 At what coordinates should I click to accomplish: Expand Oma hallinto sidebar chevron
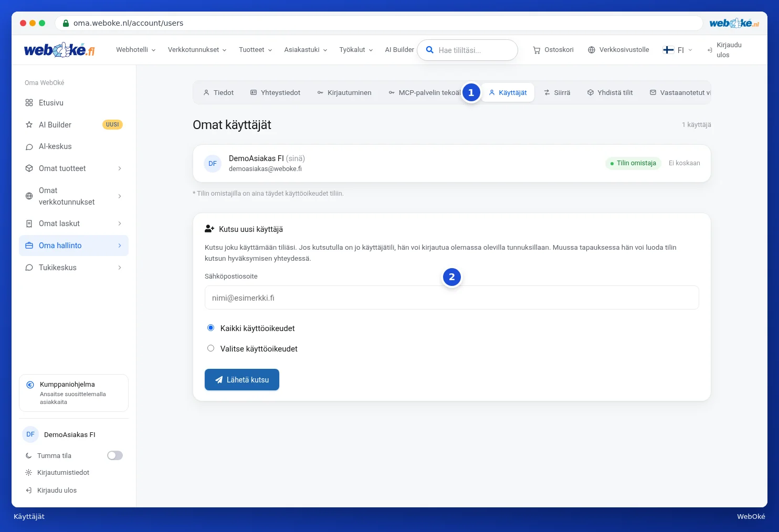tap(120, 246)
